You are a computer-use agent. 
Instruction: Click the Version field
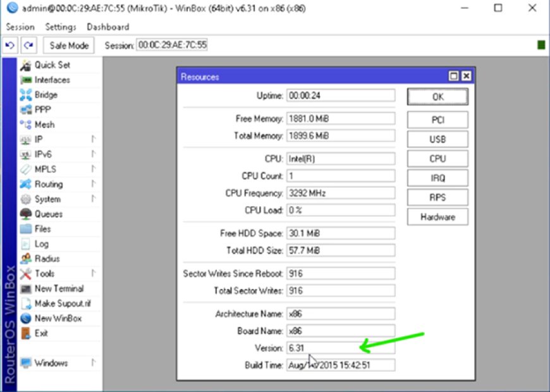[x=341, y=348]
